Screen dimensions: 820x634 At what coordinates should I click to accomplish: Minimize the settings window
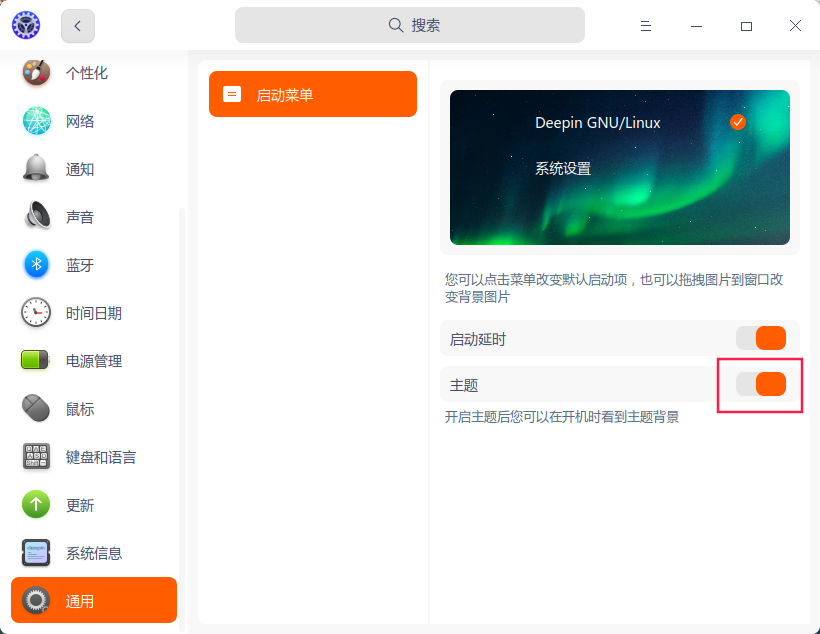coord(696,26)
